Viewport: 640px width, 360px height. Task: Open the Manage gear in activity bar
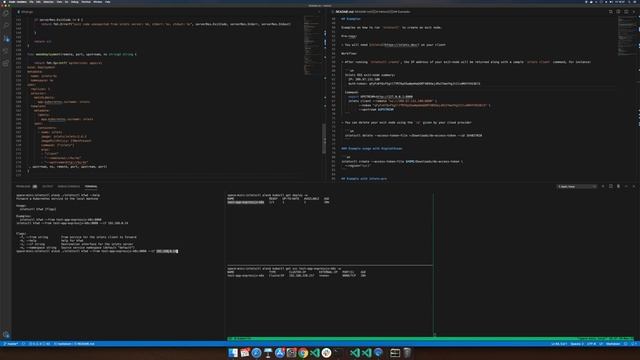click(x=6, y=334)
